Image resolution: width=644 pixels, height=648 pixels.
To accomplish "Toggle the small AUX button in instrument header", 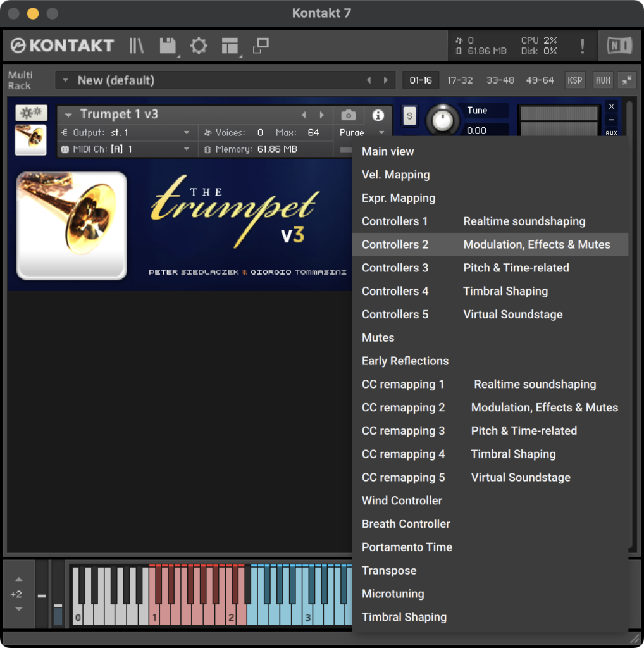I will pyautogui.click(x=612, y=133).
